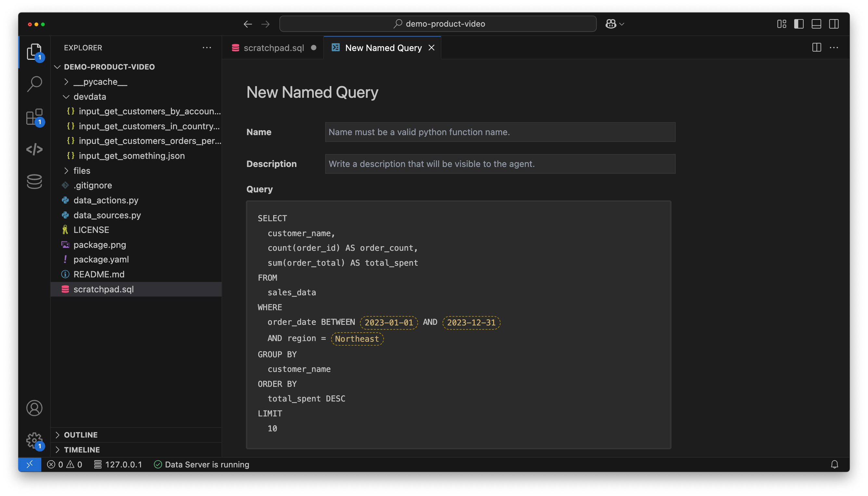Open the notifications bell
This screenshot has width=868, height=496.
(x=834, y=464)
